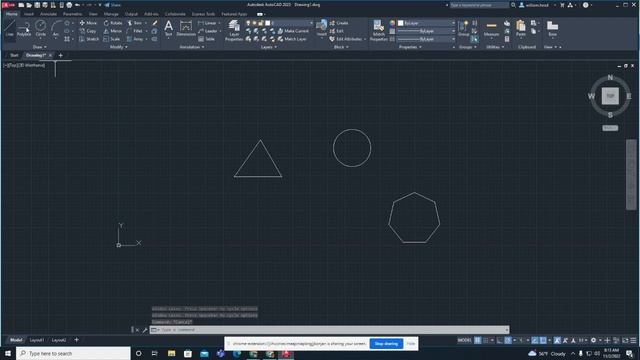
Task: Expand the Modify panel
Action: point(119,47)
